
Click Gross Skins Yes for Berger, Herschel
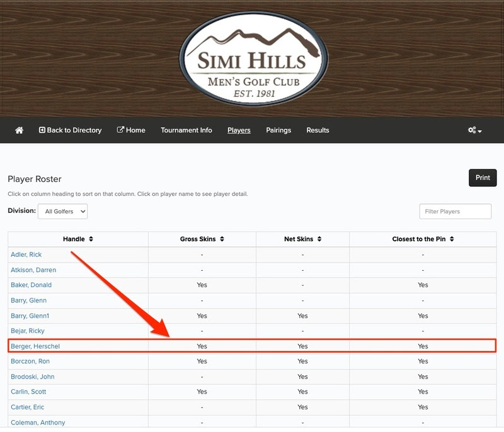coord(202,346)
